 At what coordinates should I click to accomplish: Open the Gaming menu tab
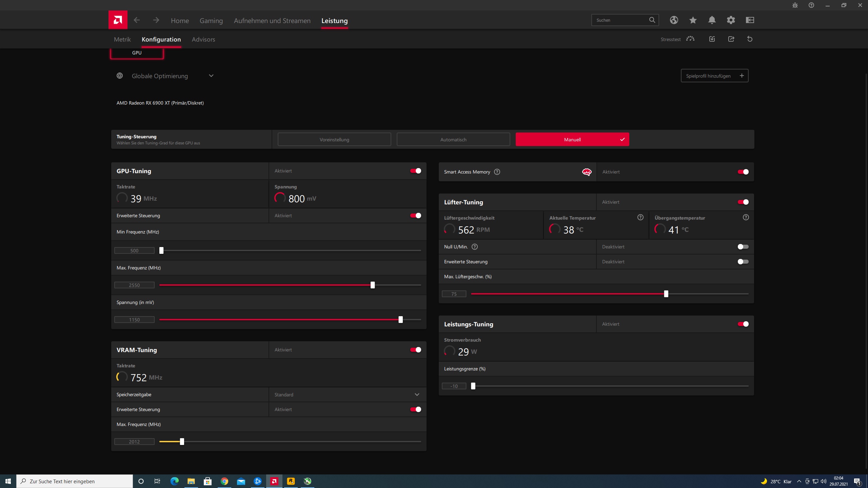[211, 21]
